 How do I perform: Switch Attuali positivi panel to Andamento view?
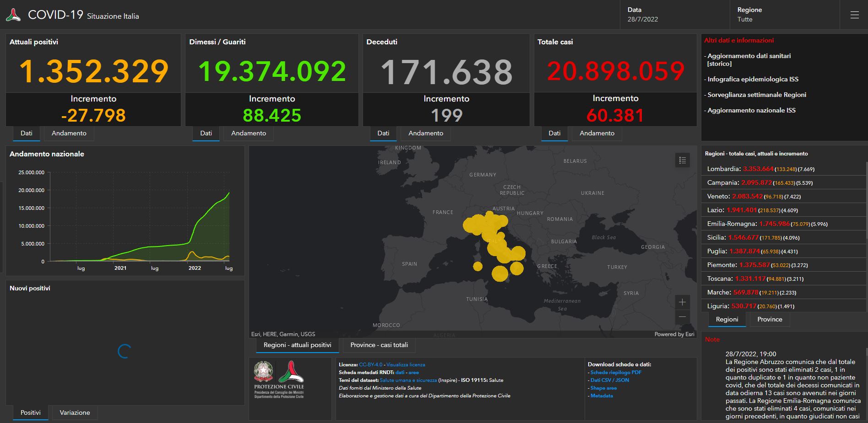(69, 133)
